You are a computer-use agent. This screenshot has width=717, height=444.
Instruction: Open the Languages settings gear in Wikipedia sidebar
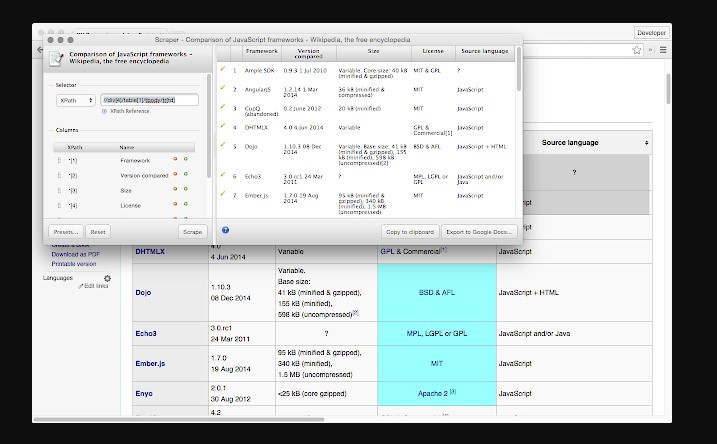(107, 278)
